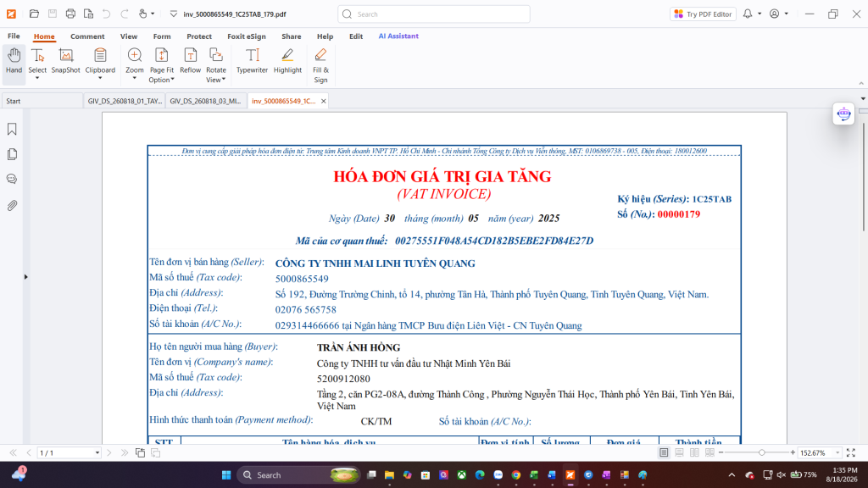Adjust the zoom slider handle
The height and width of the screenshot is (488, 868).
[762, 452]
